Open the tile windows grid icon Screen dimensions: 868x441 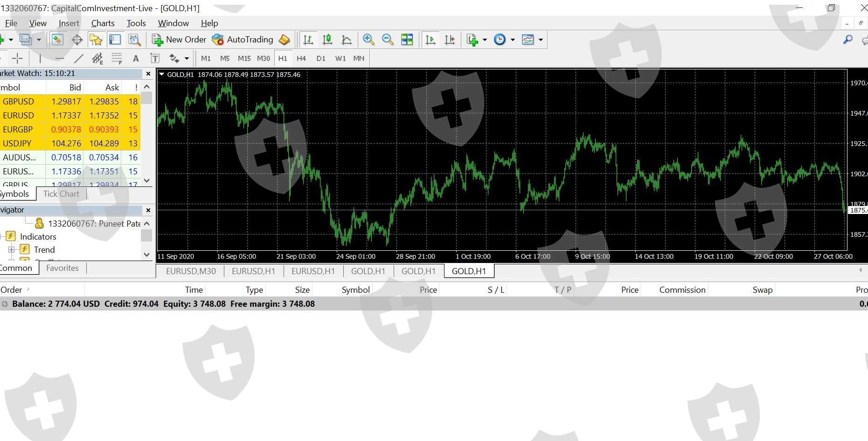coord(407,40)
